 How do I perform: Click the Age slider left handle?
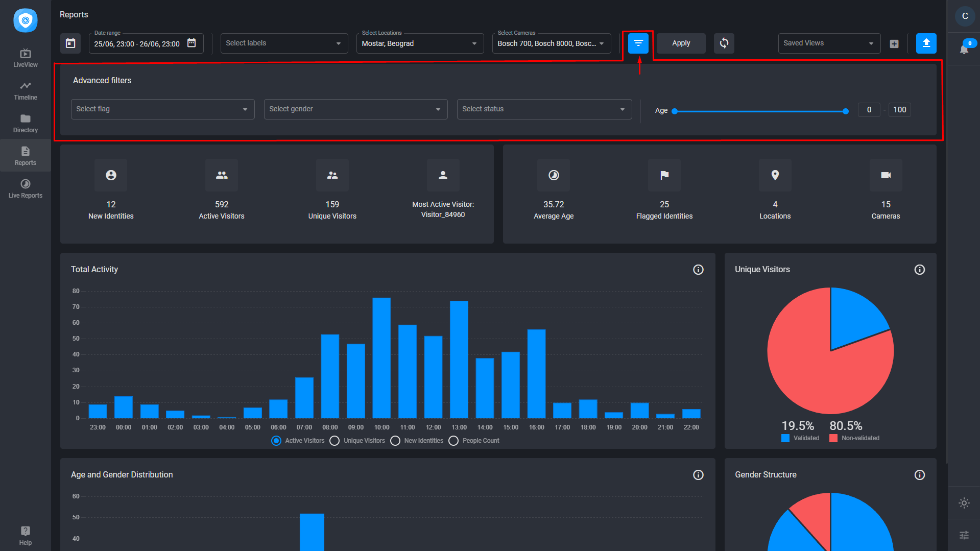[675, 111]
